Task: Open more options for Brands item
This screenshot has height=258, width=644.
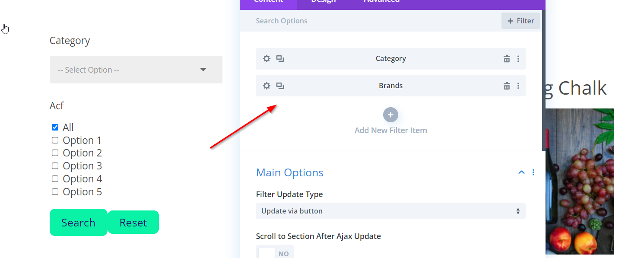Action: pyautogui.click(x=518, y=86)
